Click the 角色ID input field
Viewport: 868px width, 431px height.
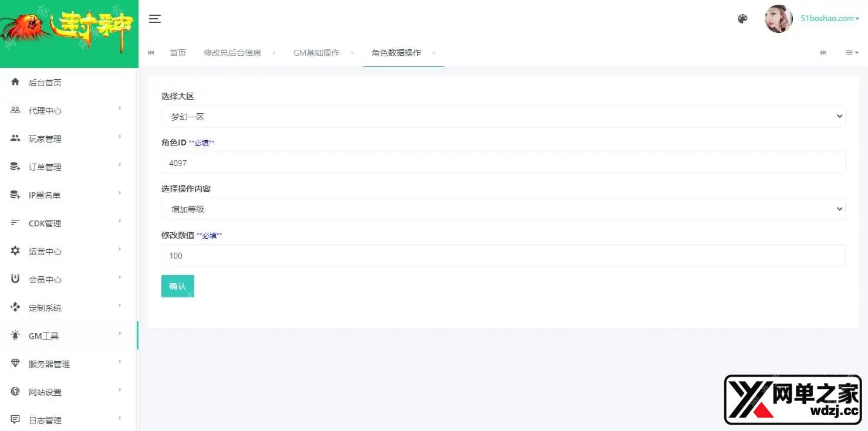pos(503,163)
